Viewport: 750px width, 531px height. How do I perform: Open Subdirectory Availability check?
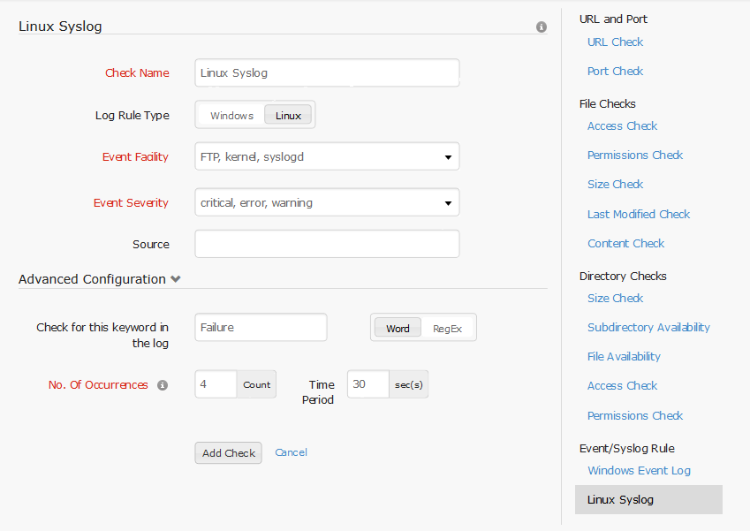pyautogui.click(x=648, y=327)
